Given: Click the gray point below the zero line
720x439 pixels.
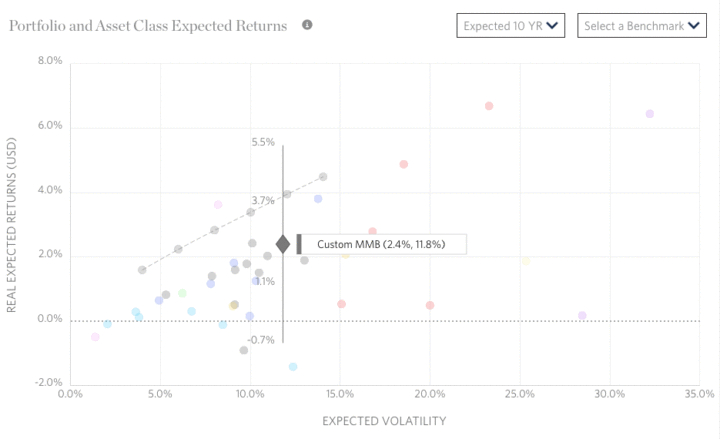Looking at the screenshot, I should [x=244, y=350].
